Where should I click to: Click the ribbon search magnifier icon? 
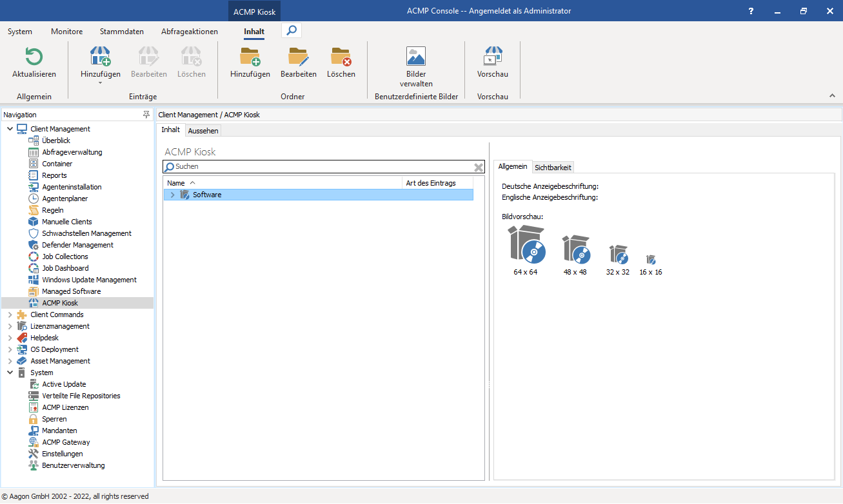coord(292,30)
